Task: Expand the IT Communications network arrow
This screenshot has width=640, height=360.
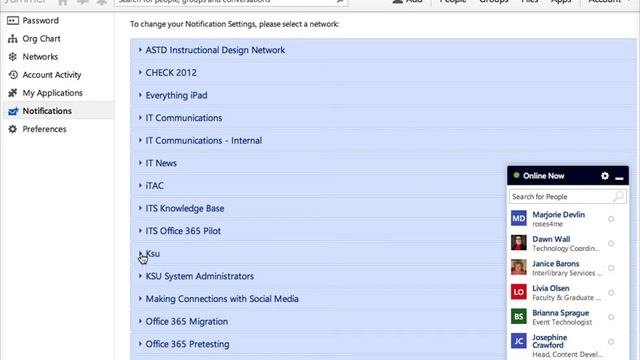Action: (x=140, y=118)
